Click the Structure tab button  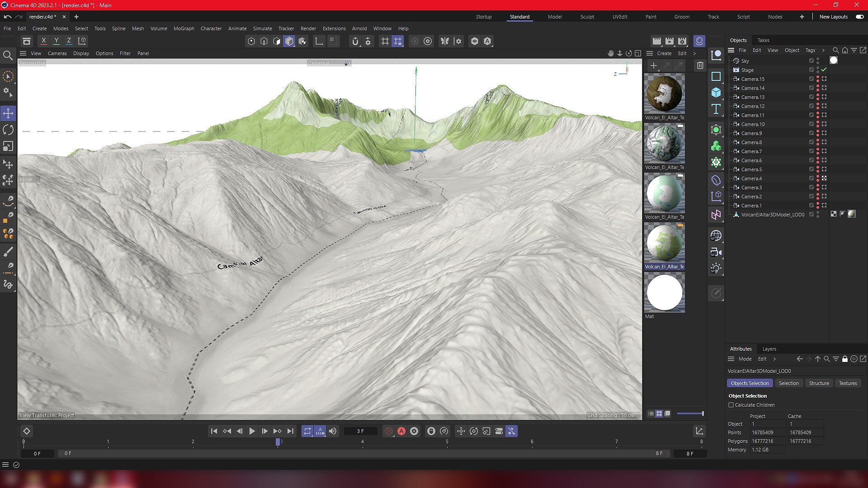coord(819,383)
